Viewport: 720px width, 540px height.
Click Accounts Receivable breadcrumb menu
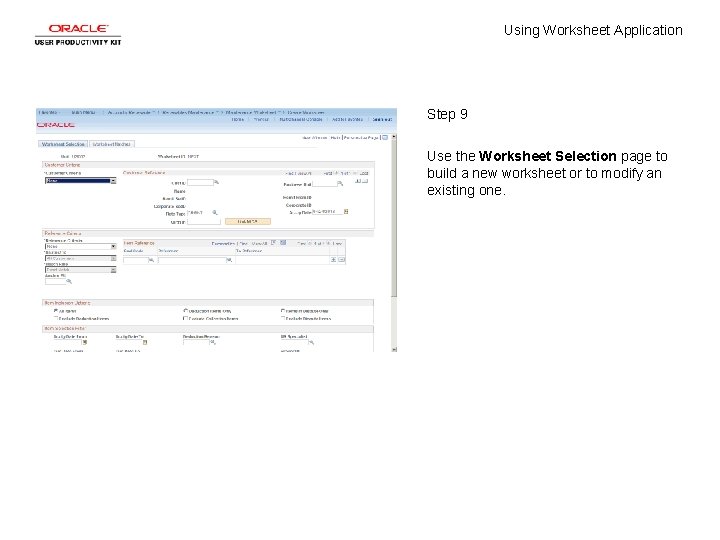(130, 112)
